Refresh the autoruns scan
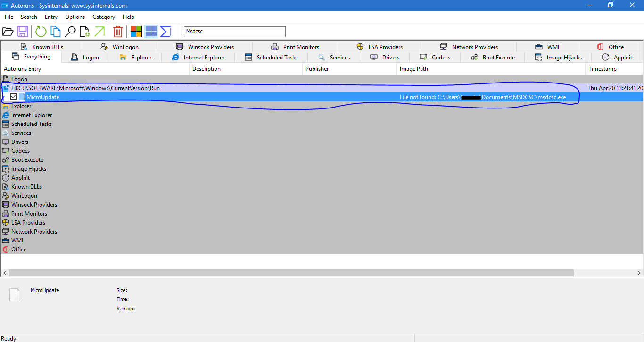644x342 pixels. (41, 32)
